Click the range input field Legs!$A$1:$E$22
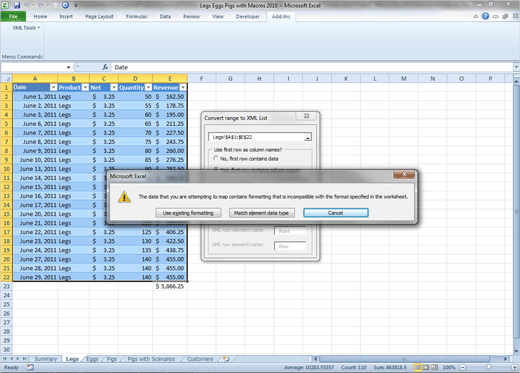Image resolution: width=520 pixels, height=373 pixels. 256,137
